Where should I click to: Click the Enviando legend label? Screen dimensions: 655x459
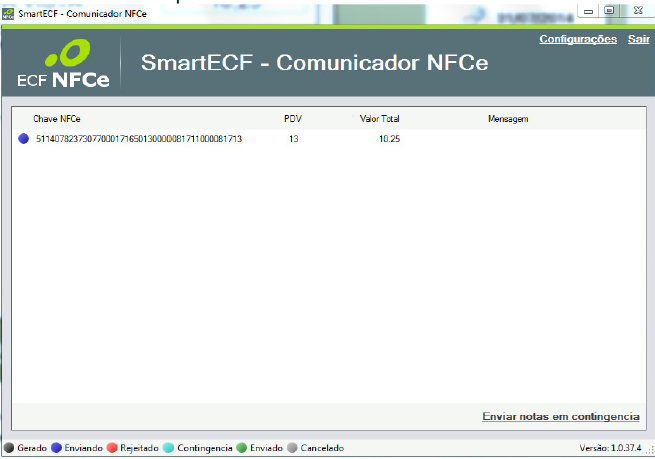point(83,448)
